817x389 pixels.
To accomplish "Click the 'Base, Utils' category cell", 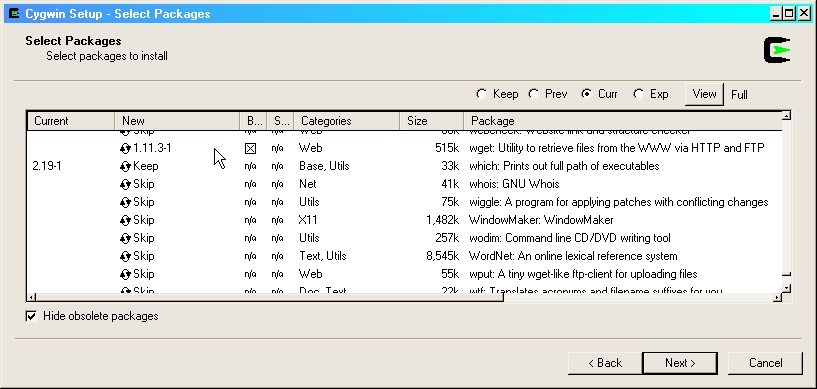I will click(324, 166).
